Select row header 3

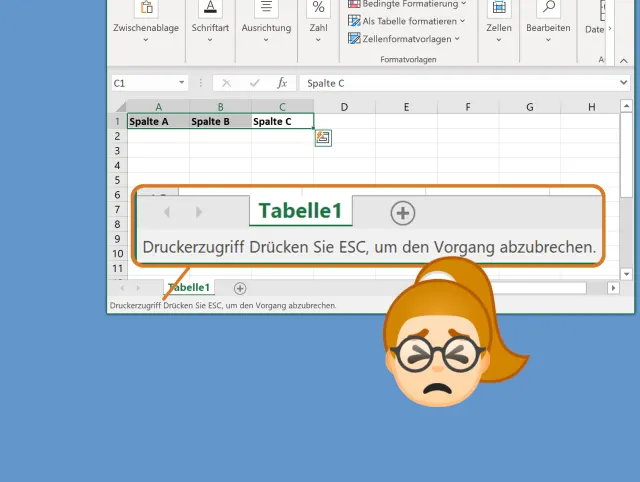point(117,150)
